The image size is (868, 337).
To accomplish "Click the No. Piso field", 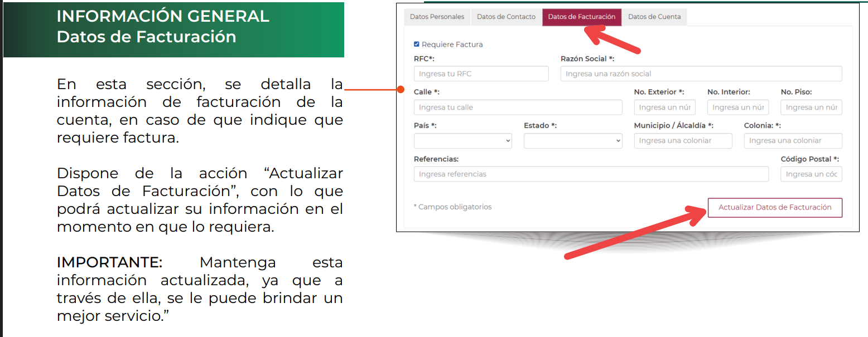I will click(812, 108).
